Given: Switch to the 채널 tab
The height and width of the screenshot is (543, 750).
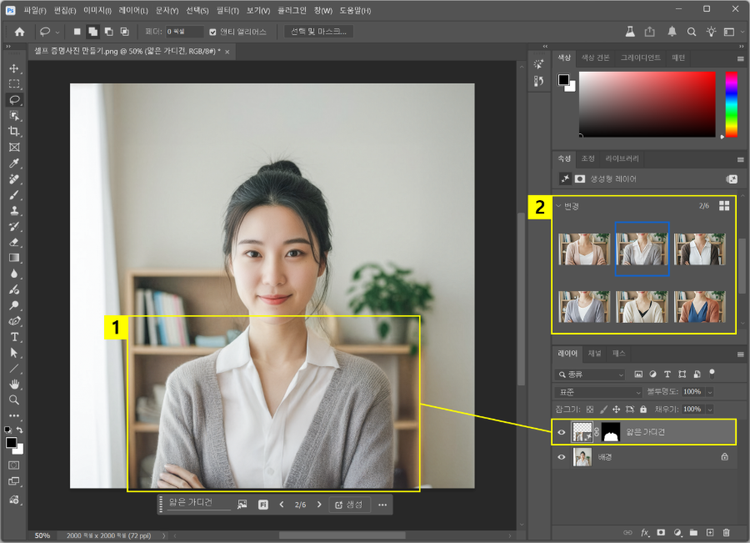Looking at the screenshot, I should pyautogui.click(x=595, y=353).
